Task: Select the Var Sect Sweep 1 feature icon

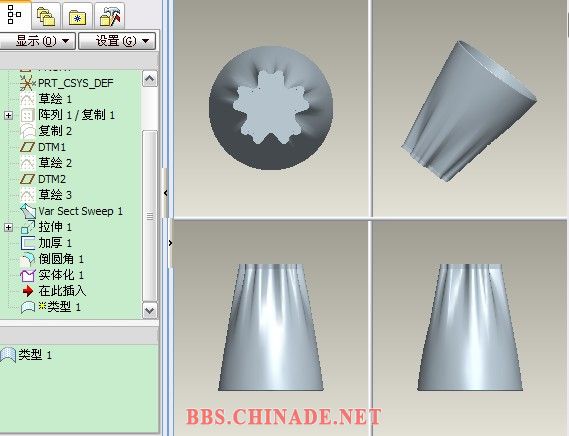Action: click(28, 211)
